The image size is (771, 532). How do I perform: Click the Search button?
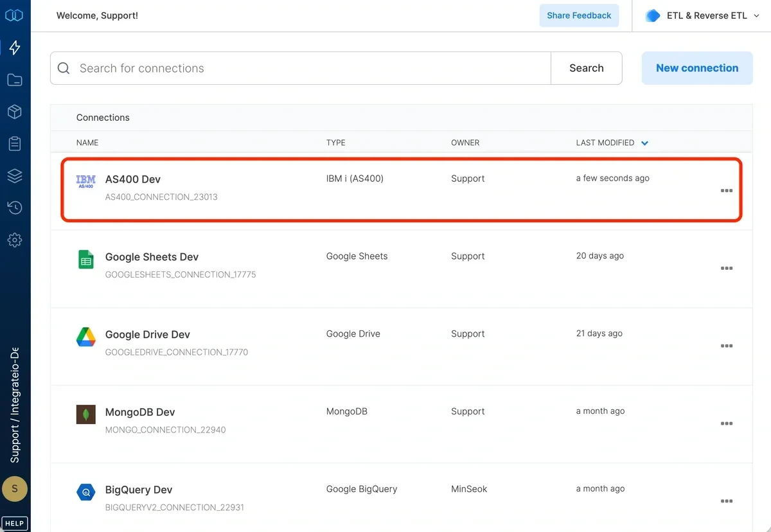[x=587, y=68]
